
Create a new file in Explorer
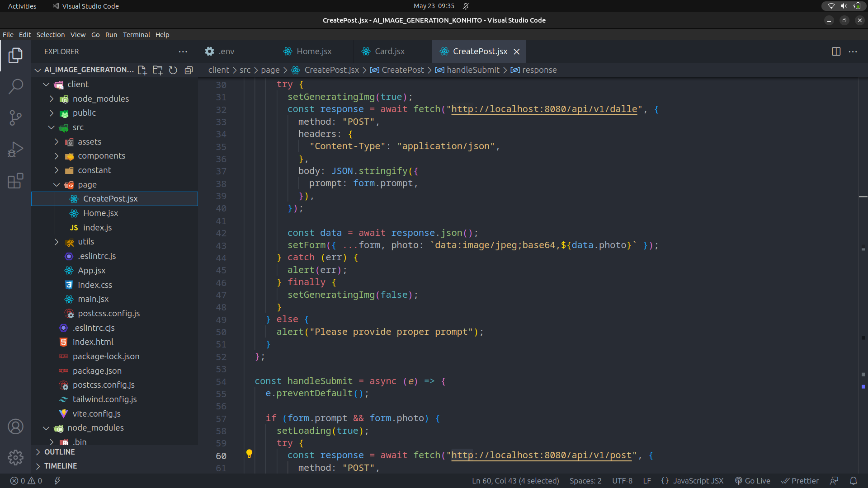(x=142, y=70)
